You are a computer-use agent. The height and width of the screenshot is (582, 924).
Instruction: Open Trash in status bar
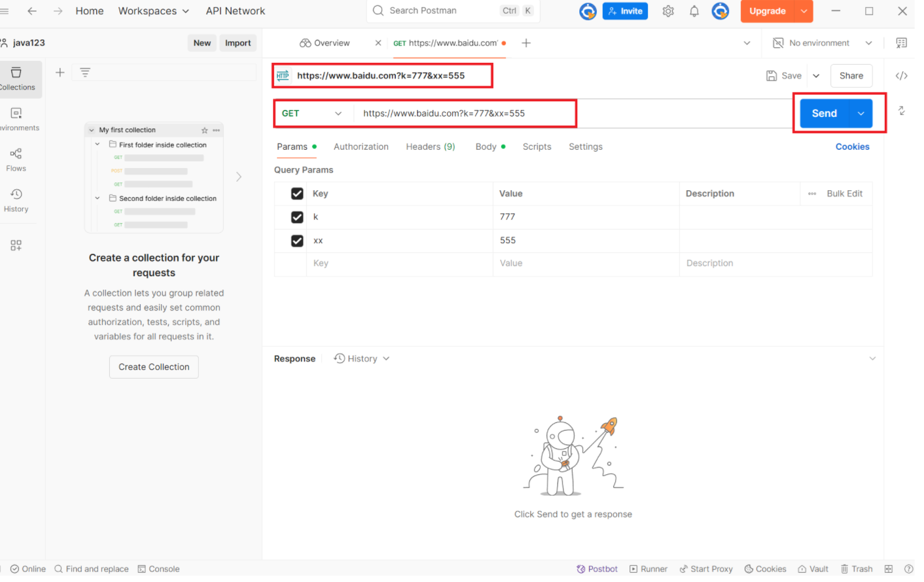tap(857, 569)
